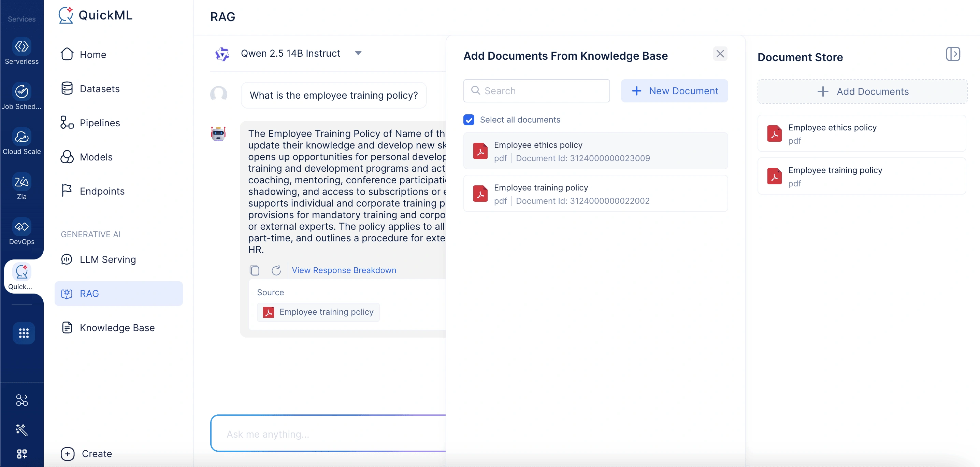The width and height of the screenshot is (980, 467).
Task: Open View Response Breakdown link
Action: tap(344, 270)
